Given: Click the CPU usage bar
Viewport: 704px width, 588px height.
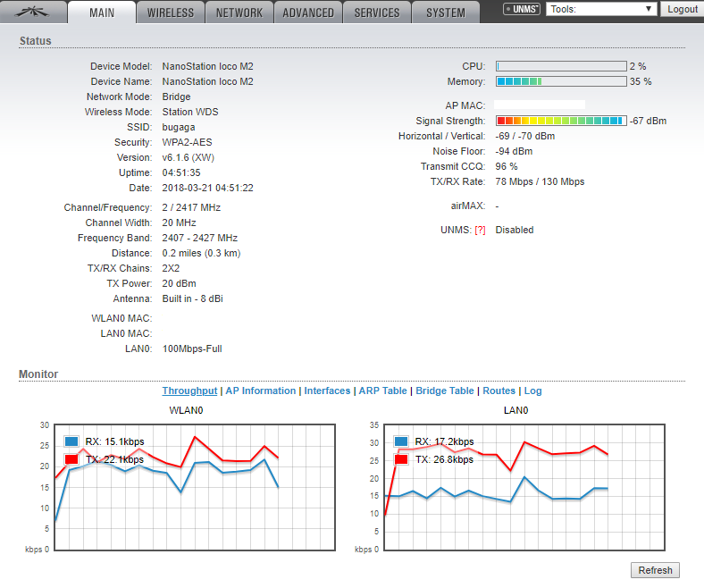Looking at the screenshot, I should (561, 66).
